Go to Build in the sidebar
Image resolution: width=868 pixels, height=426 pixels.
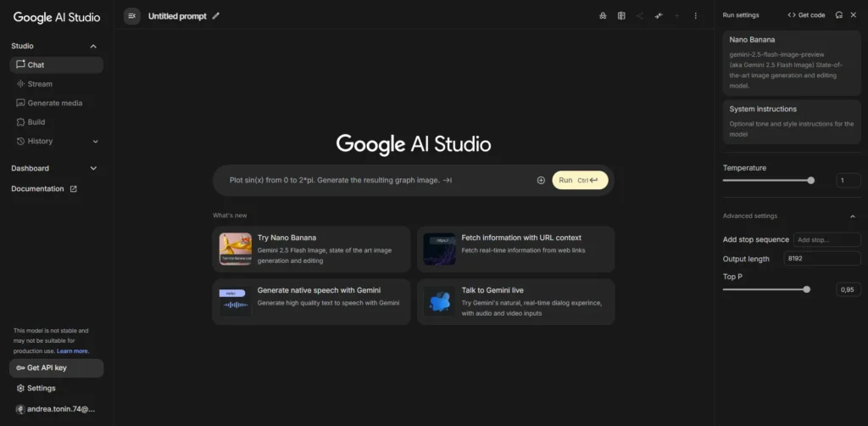36,122
